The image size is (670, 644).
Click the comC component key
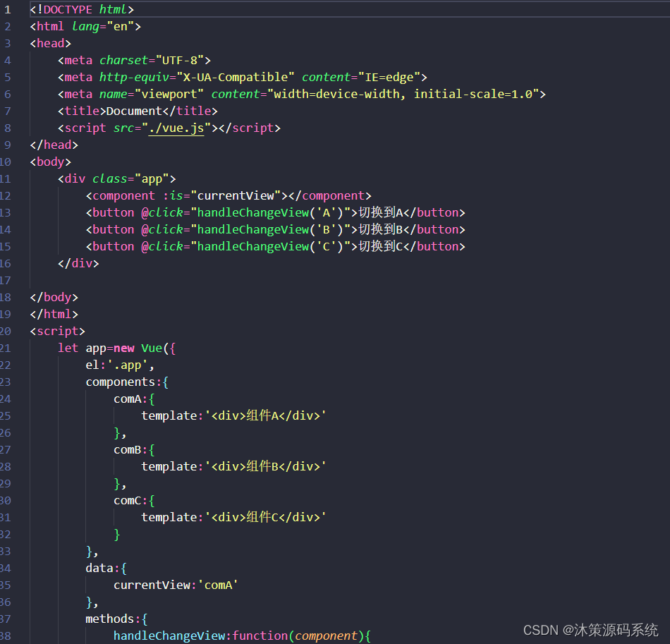click(x=128, y=500)
